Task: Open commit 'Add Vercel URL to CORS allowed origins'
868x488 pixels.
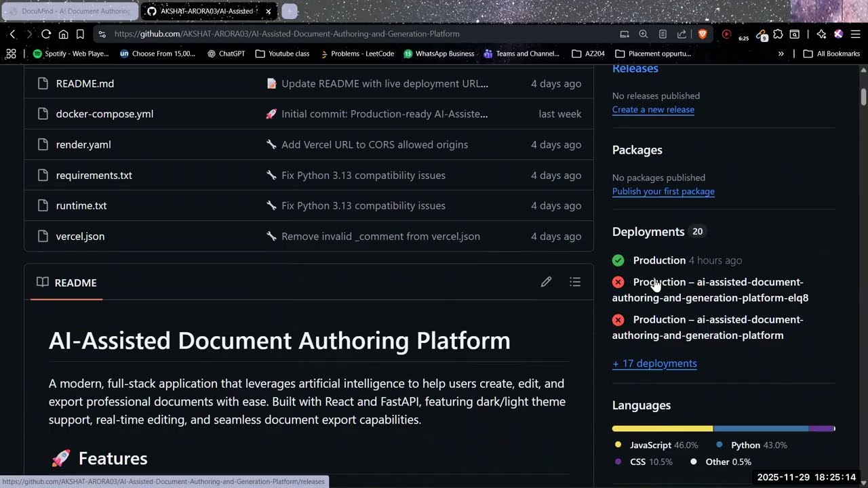Action: click(374, 144)
